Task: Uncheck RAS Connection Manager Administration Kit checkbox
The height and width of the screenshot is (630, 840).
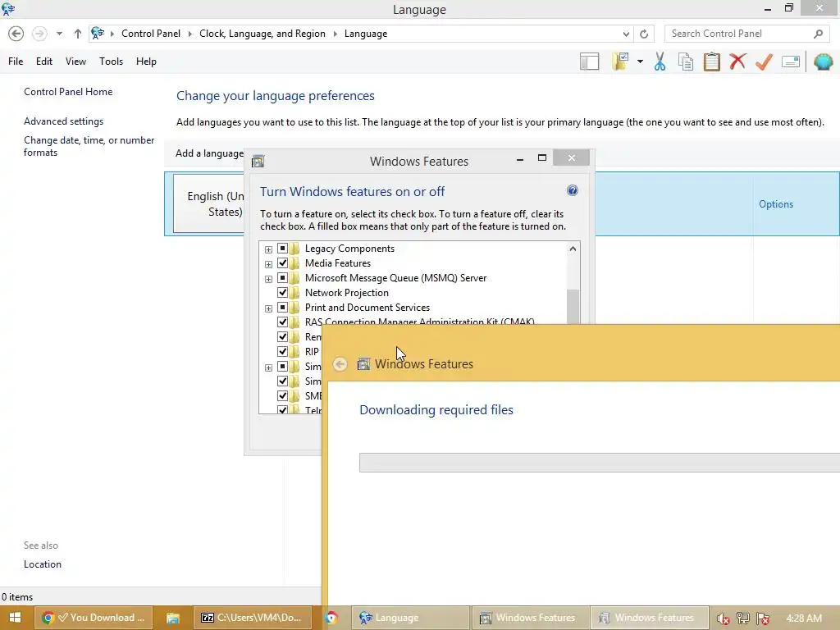Action: [x=282, y=322]
